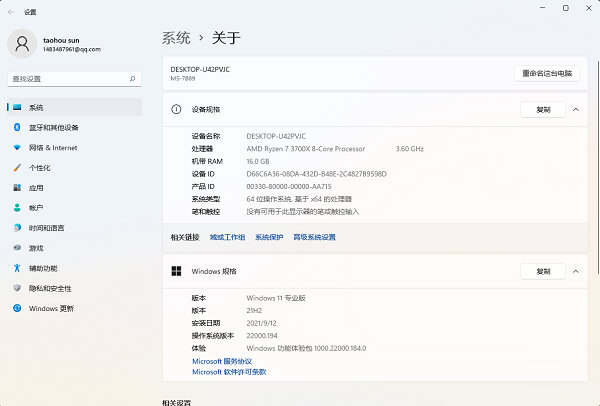Click the user name taohou sun

click(61, 40)
